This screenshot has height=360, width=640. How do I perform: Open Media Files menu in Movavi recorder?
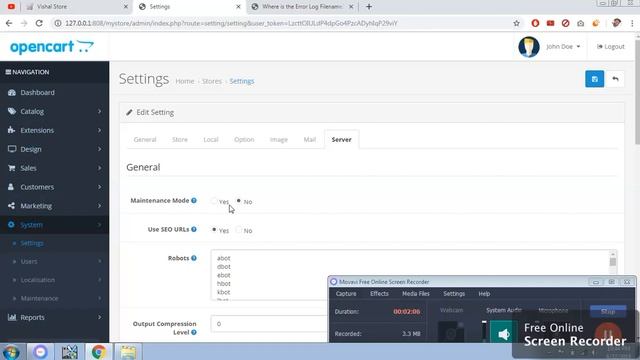click(x=416, y=294)
